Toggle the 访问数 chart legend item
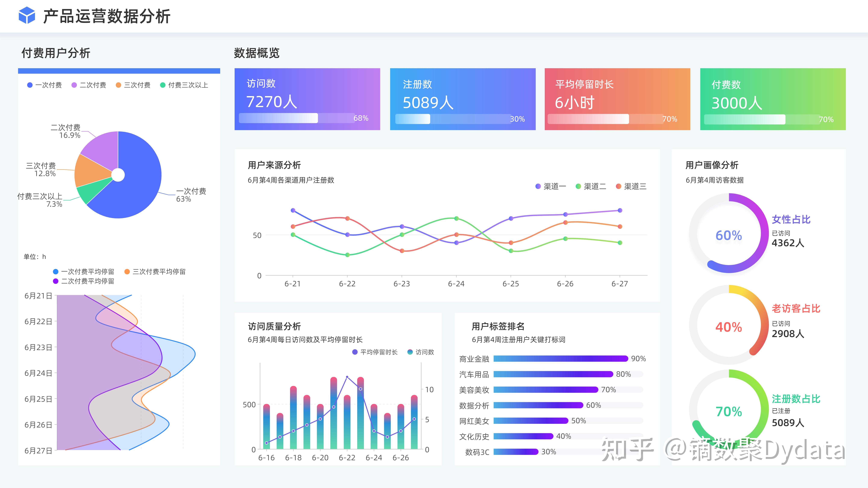Image resolution: width=868 pixels, height=488 pixels. click(421, 352)
